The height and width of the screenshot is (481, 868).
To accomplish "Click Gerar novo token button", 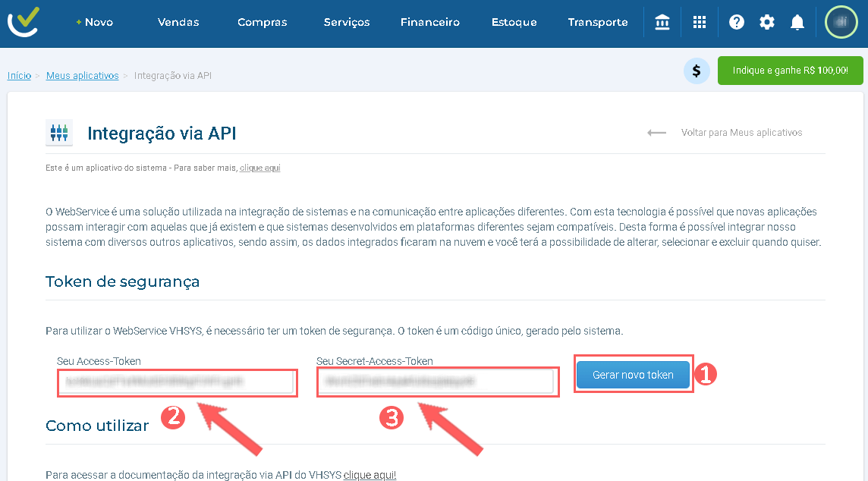I will click(x=633, y=375).
